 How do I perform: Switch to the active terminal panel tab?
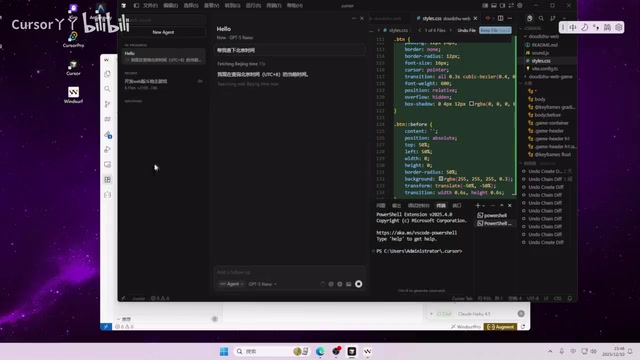[441, 205]
